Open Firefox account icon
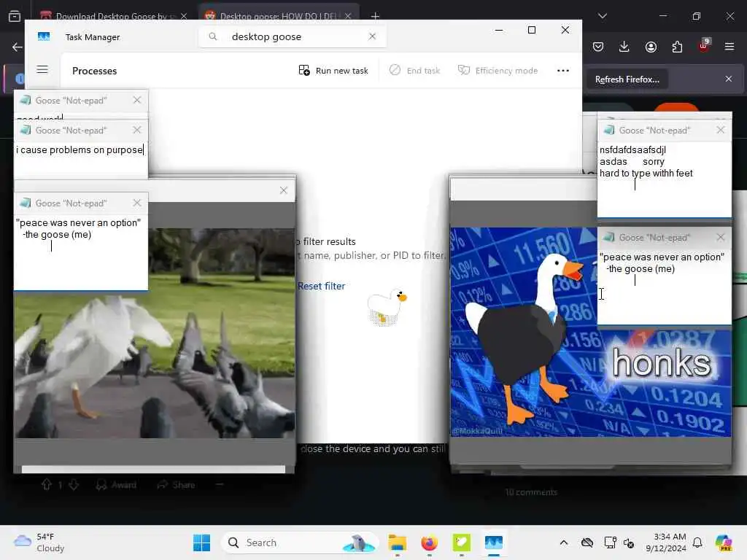This screenshot has height=560, width=747. point(651,47)
